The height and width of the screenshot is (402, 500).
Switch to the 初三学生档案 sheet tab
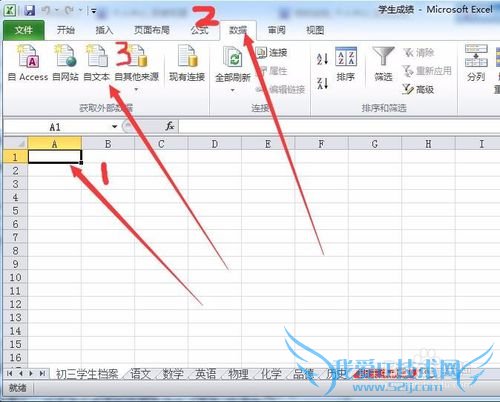point(87,374)
